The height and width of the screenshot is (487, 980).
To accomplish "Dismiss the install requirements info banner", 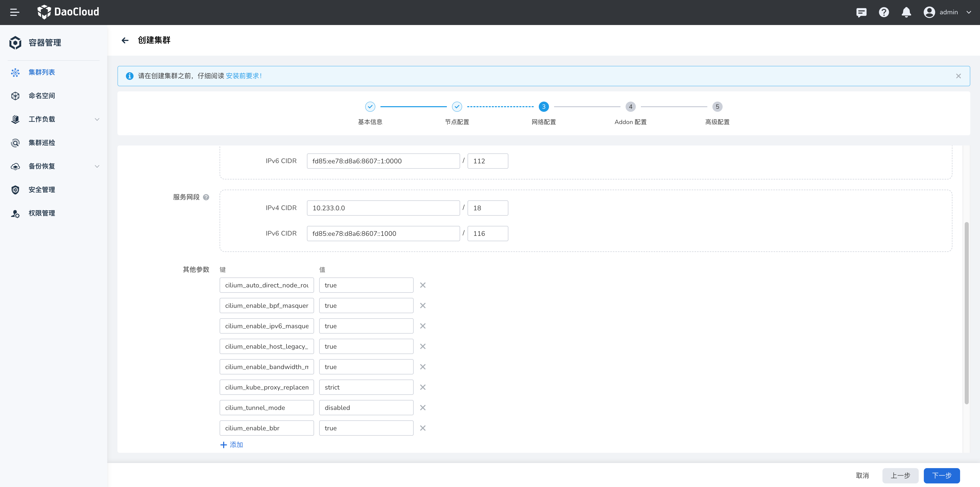I will (958, 76).
